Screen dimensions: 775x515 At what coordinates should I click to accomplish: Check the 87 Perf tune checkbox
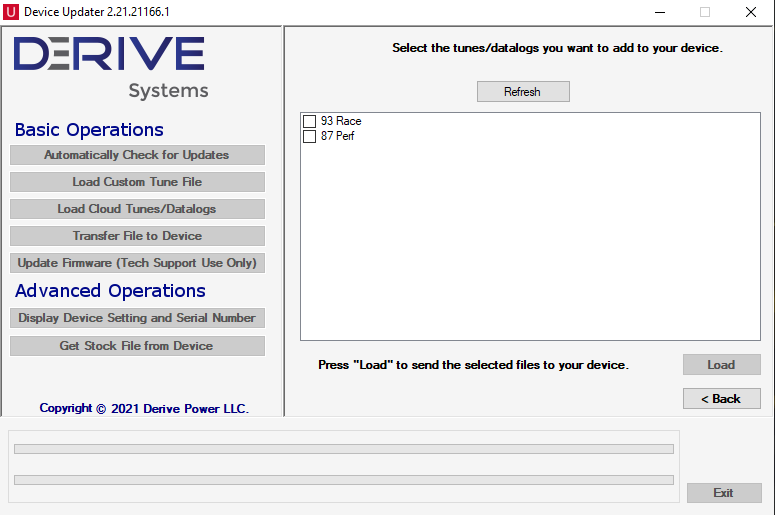(309, 136)
